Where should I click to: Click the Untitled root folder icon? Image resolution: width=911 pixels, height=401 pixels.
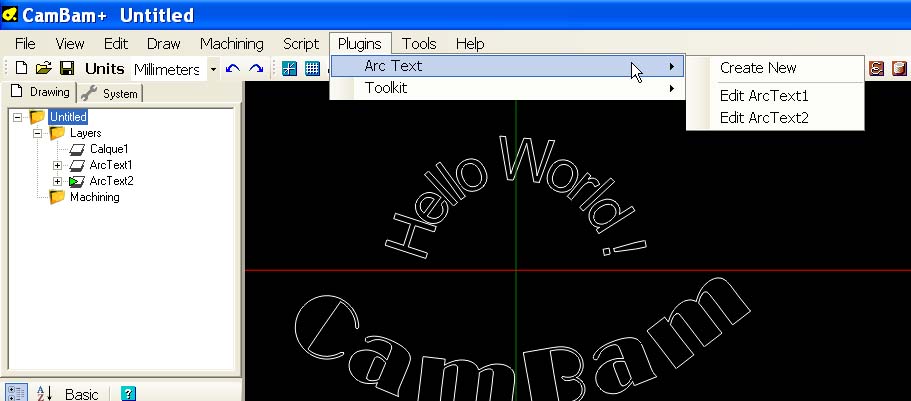(37, 117)
